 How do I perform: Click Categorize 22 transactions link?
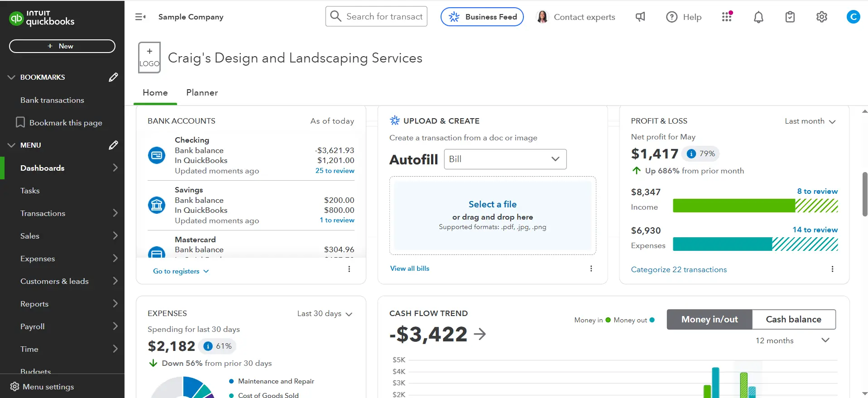point(679,269)
